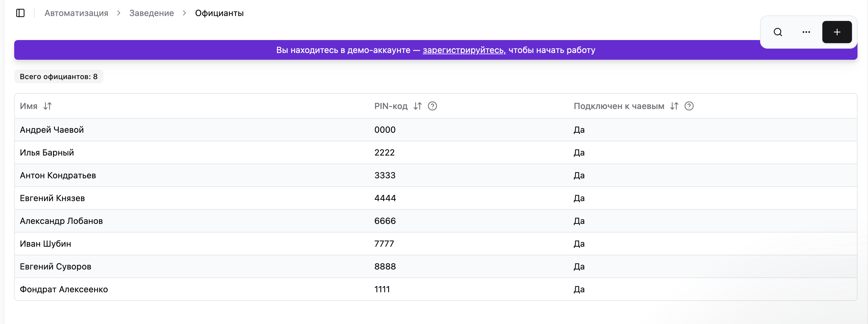
Task: Select the Илья Барный row
Action: (x=47, y=153)
